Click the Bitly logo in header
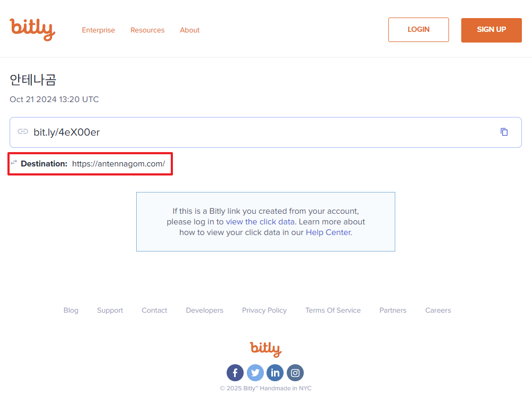532x402 pixels. (x=32, y=29)
